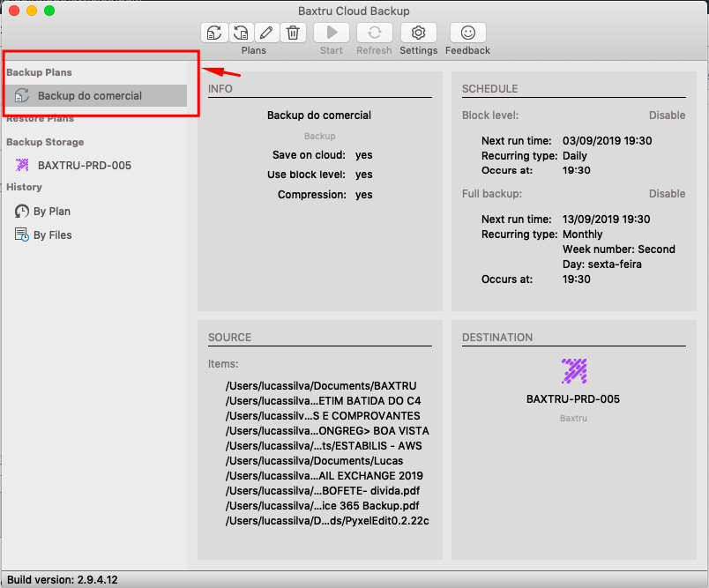Click the Day: sexta-feira text

pos(601,264)
